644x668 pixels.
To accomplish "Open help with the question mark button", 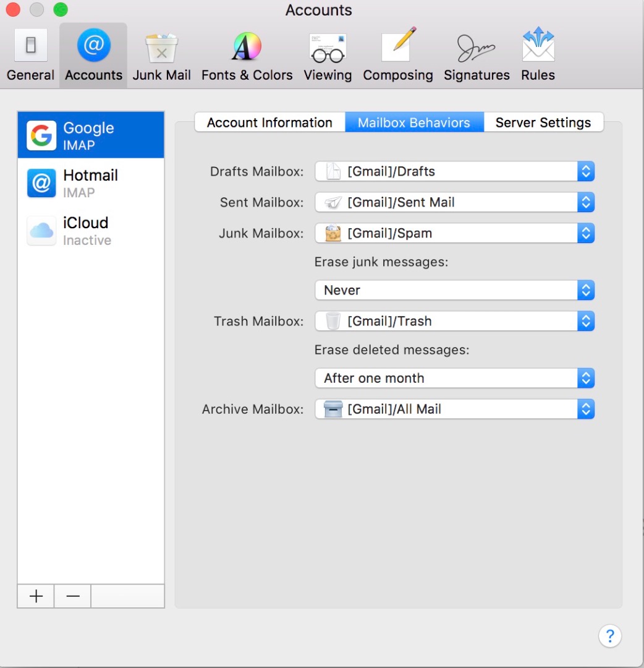I will click(610, 636).
